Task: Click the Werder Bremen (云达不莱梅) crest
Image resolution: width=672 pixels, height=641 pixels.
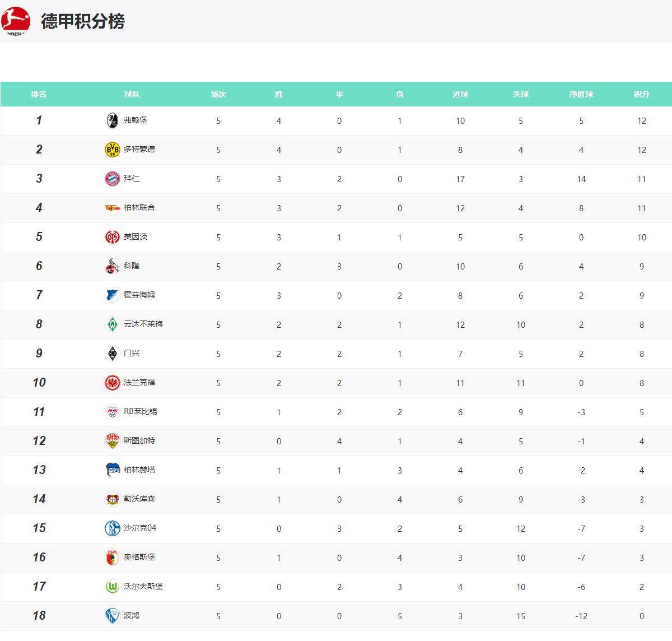Action: [113, 324]
